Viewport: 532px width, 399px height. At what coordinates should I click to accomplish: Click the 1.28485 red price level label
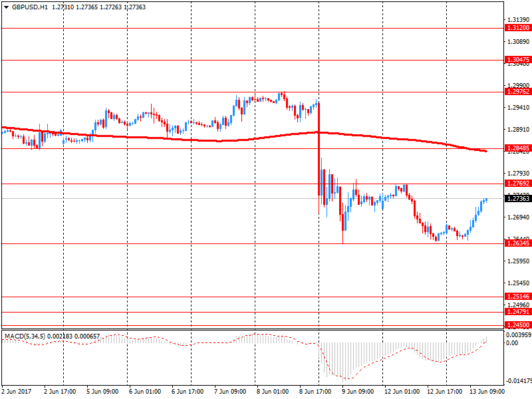pos(518,148)
